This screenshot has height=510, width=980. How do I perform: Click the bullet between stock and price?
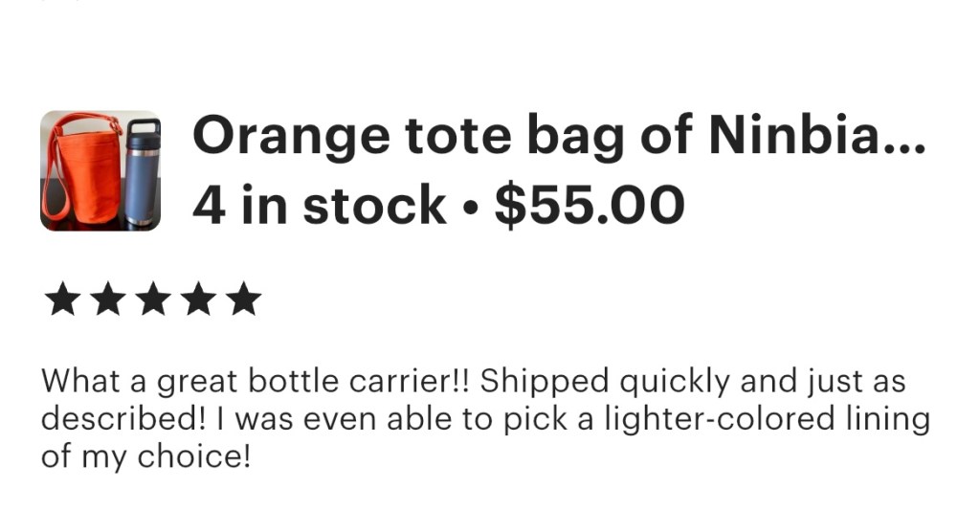(469, 207)
